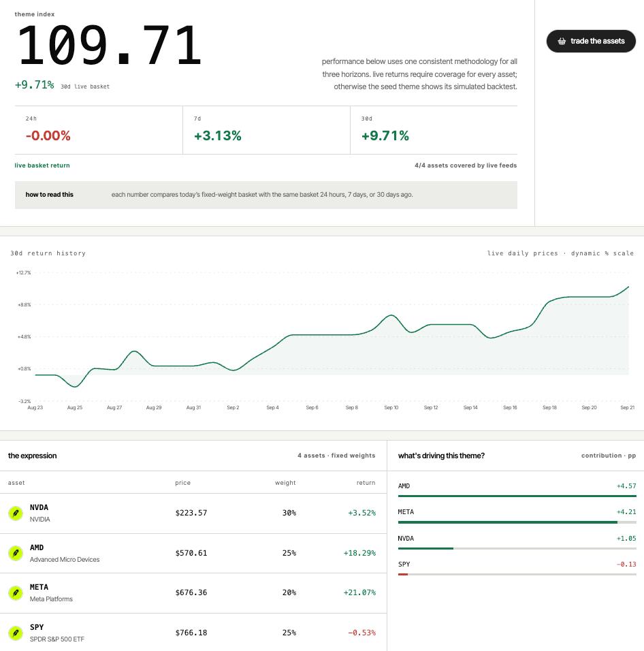This screenshot has width=644, height=651.
Task: Click SPY contribution value -0.13
Action: (626, 565)
